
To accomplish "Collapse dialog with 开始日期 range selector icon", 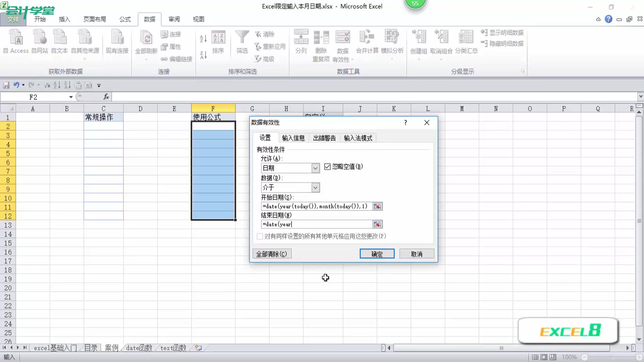I will tap(377, 206).
